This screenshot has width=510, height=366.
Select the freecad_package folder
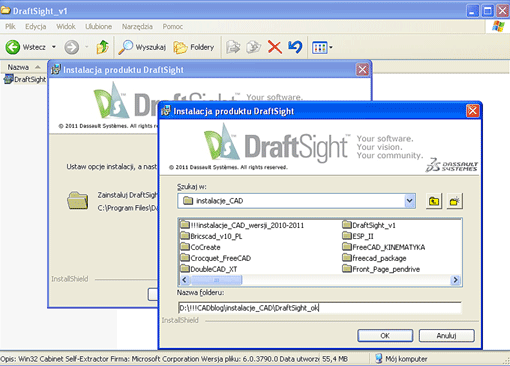click(x=374, y=258)
